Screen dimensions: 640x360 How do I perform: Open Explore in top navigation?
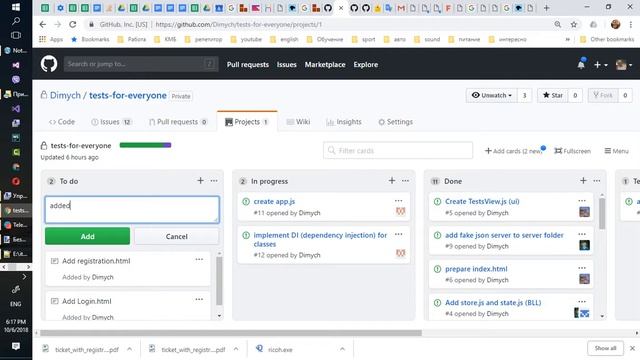(x=366, y=64)
